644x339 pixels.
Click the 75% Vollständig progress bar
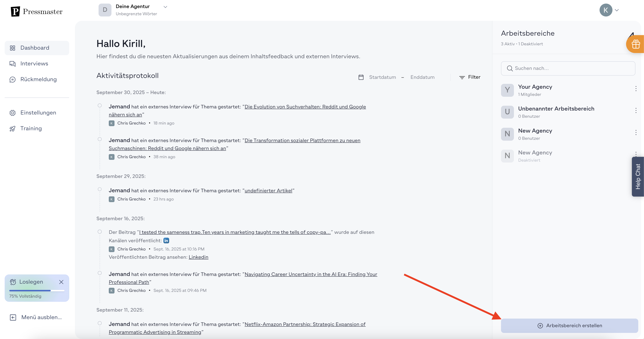pyautogui.click(x=37, y=290)
